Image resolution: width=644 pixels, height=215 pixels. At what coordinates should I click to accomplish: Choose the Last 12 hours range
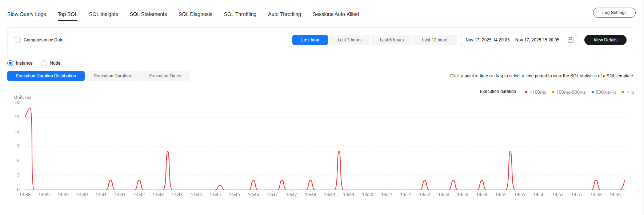[x=435, y=40]
